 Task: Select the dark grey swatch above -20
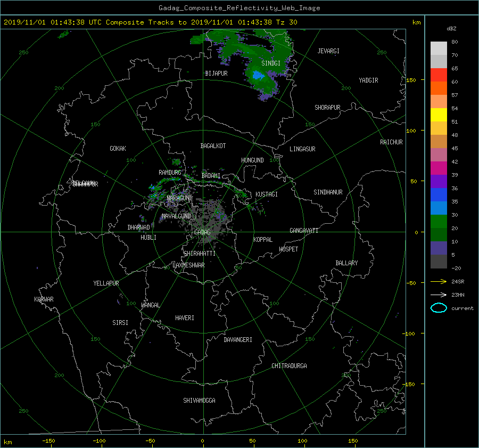(x=439, y=261)
